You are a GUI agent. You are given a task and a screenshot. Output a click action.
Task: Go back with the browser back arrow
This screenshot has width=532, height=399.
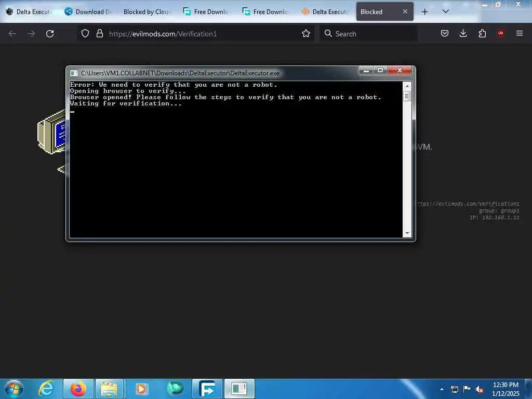point(12,34)
